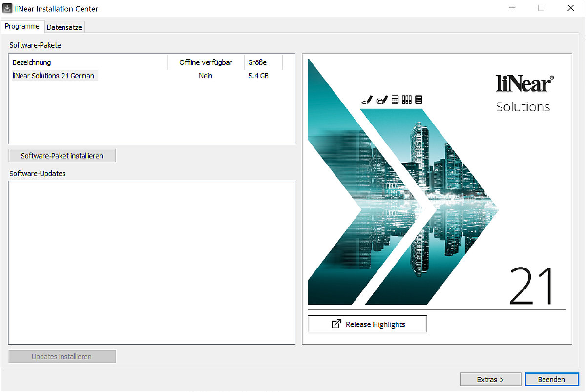Click Offline verfügbar column header
Screen dimensions: 586x392
[x=206, y=62]
